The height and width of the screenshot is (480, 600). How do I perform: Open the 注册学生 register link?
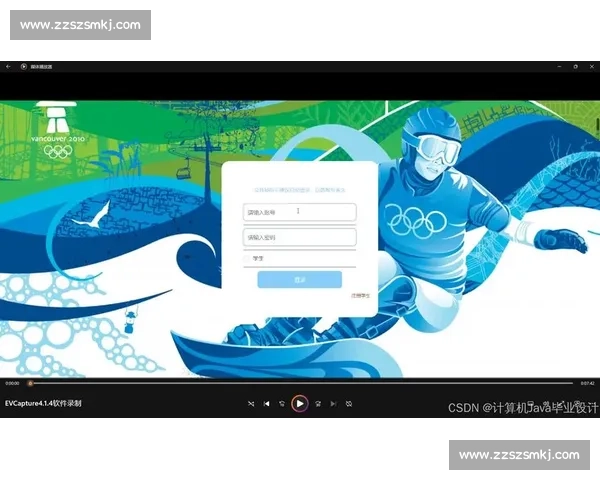(x=361, y=296)
